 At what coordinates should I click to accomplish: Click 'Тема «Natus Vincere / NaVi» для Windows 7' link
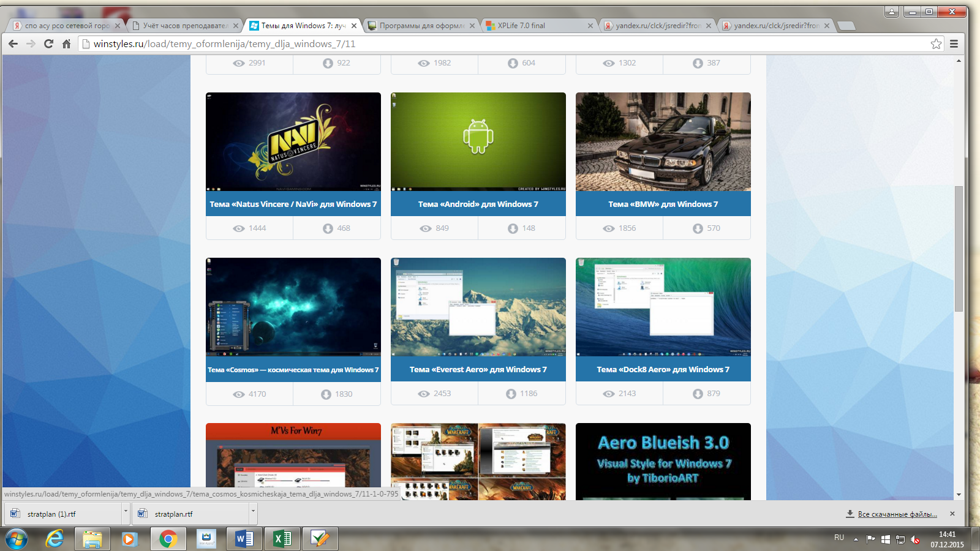pos(293,204)
